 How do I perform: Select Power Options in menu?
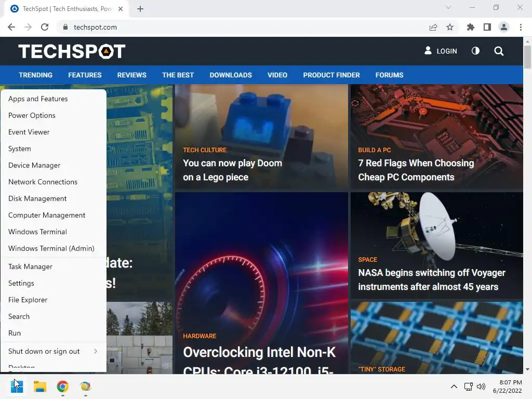click(54, 115)
